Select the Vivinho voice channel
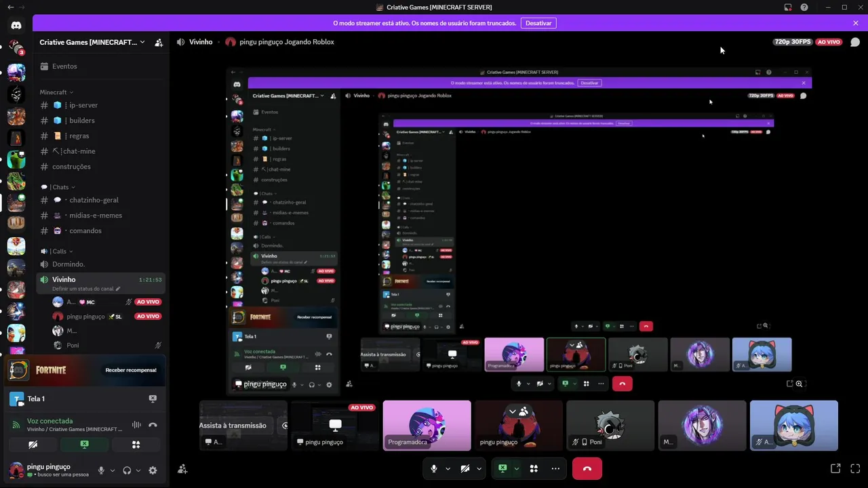The image size is (868, 488). point(102,283)
